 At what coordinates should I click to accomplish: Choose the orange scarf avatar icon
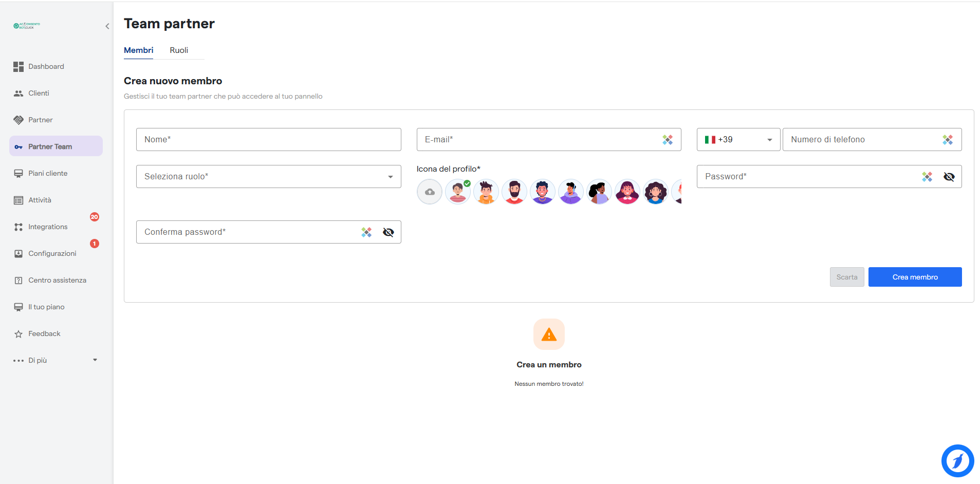tap(486, 192)
